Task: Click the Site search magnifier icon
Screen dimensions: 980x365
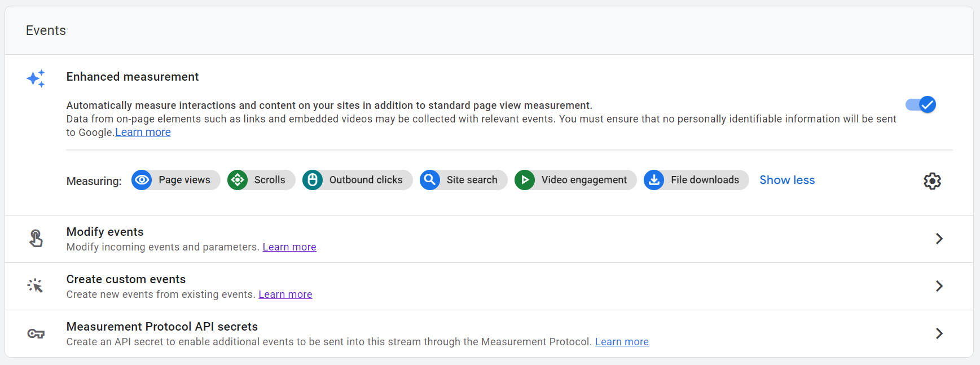Action: tap(430, 180)
